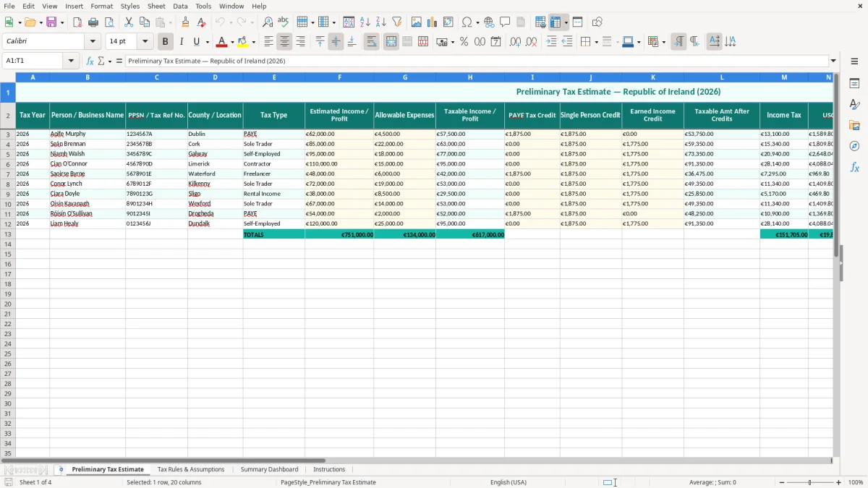Image resolution: width=868 pixels, height=488 pixels.
Task: Click the Cut scissors icon
Action: point(129,22)
